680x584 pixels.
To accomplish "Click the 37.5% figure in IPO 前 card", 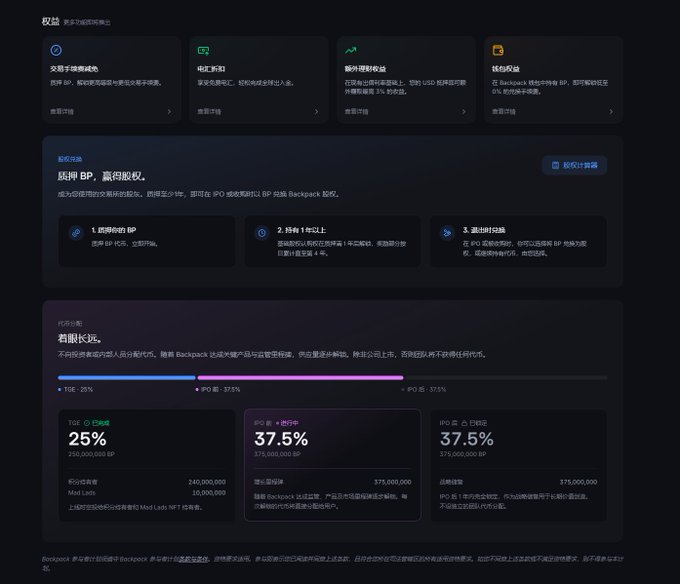I will 281,439.
